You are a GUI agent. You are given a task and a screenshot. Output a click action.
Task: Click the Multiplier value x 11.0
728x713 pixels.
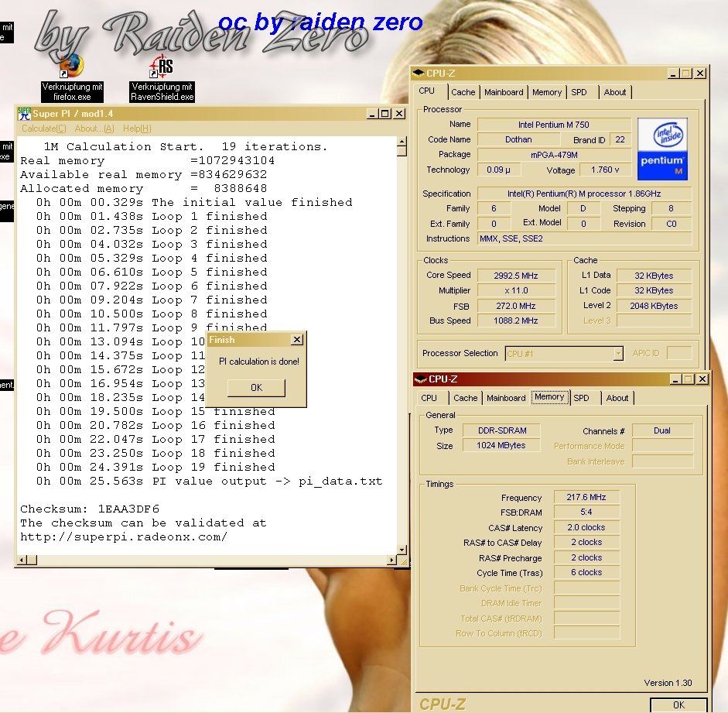click(516, 290)
